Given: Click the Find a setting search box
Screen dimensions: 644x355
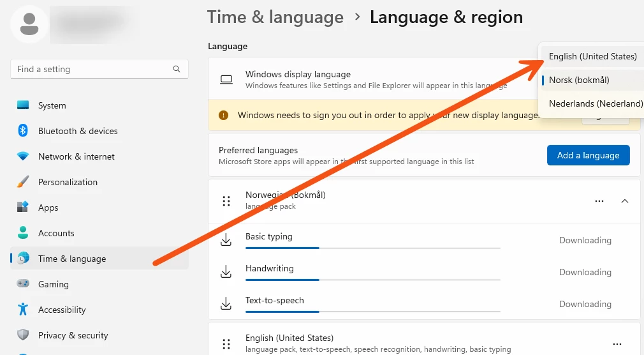Looking at the screenshot, I should point(99,69).
